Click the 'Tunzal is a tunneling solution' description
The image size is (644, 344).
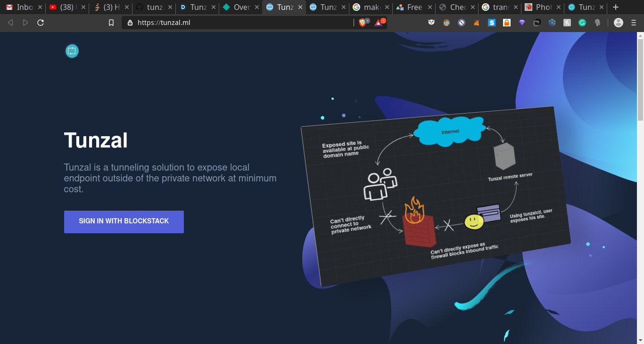(170, 178)
